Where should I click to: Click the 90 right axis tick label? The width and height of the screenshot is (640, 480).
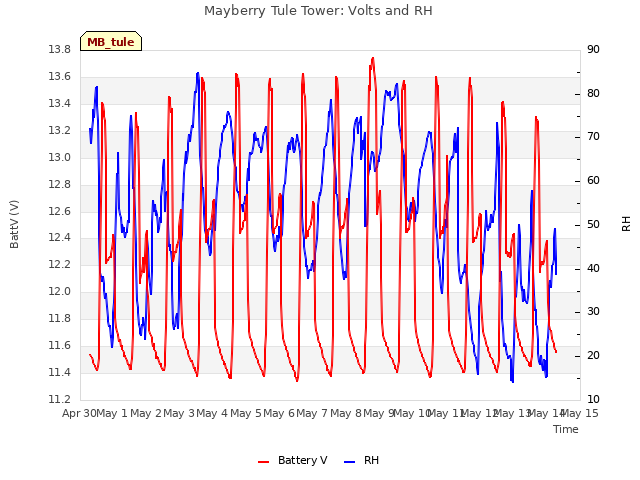(x=593, y=49)
